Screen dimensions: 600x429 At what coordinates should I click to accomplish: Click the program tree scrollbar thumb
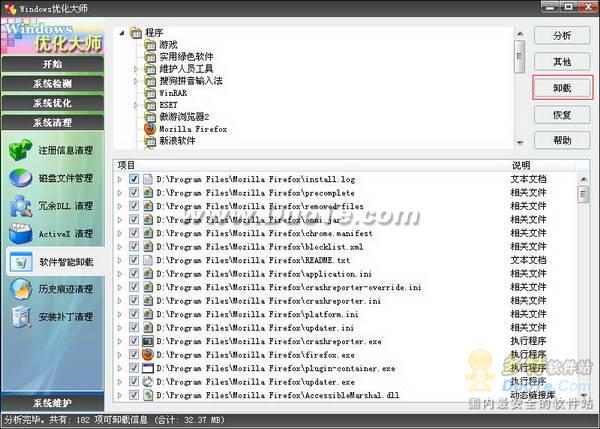pos(520,57)
